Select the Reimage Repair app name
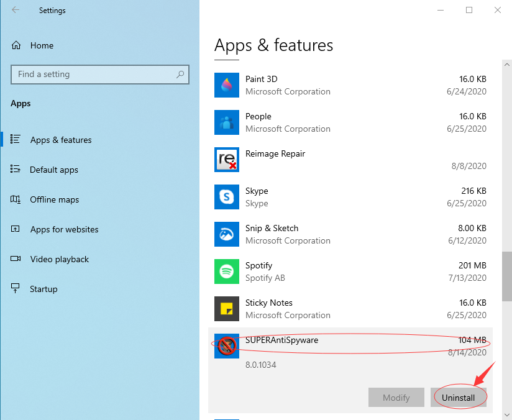 275,153
